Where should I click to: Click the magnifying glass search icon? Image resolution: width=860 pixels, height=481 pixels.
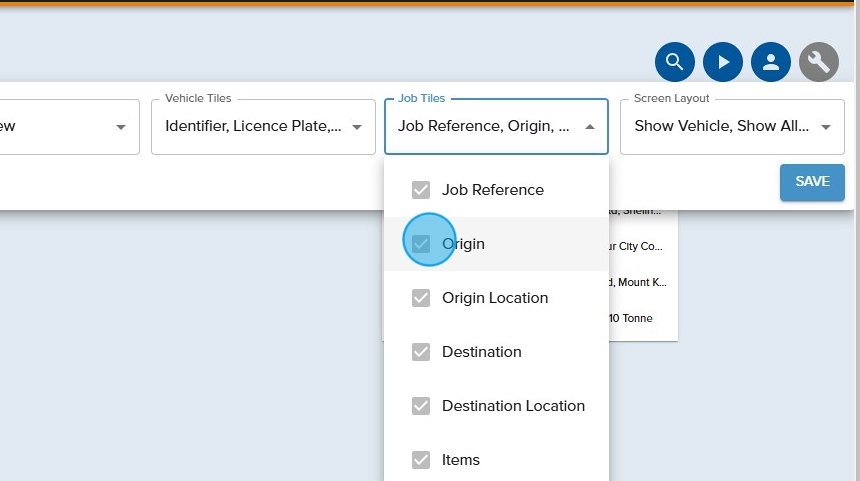675,62
